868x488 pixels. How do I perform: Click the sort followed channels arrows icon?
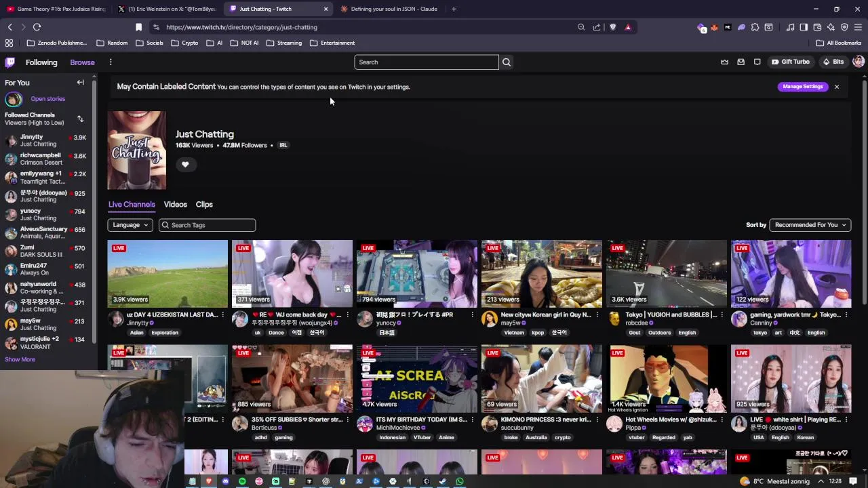pos(80,119)
